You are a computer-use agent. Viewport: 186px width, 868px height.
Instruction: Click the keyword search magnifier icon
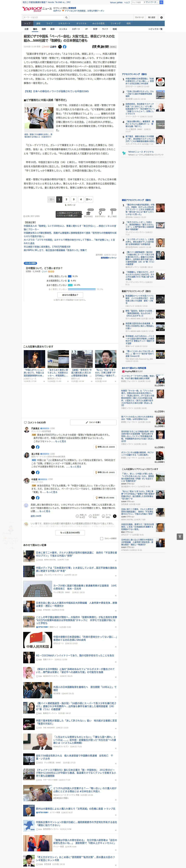coord(66,17)
